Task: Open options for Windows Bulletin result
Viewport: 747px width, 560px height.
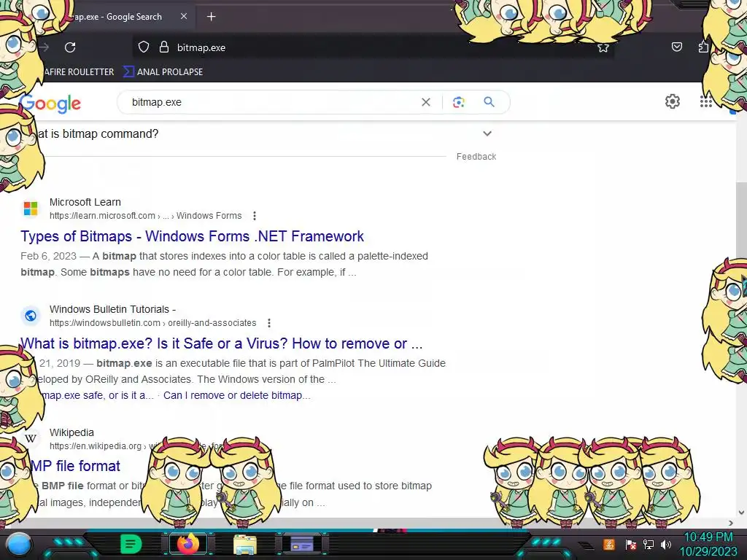Action: 269,323
